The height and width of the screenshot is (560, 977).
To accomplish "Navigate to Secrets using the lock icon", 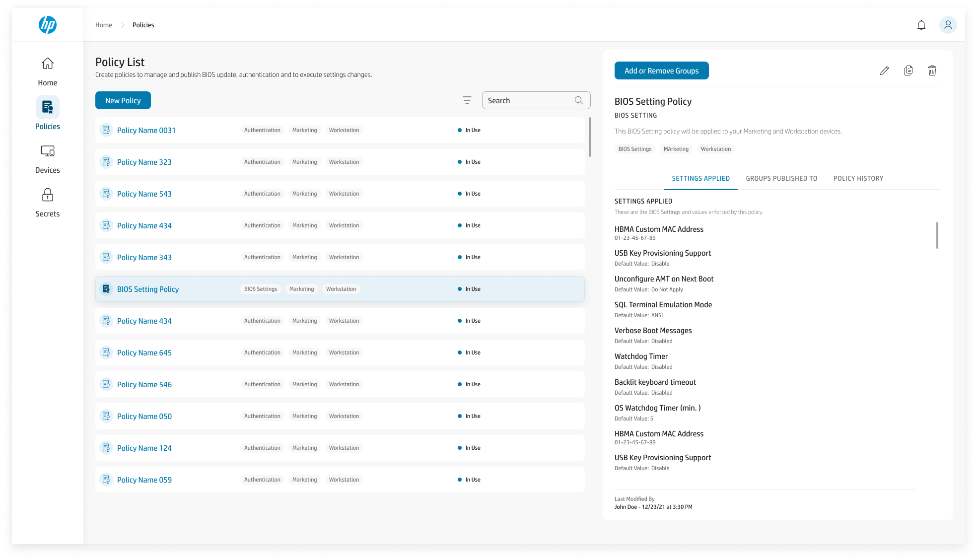I will pos(47,201).
